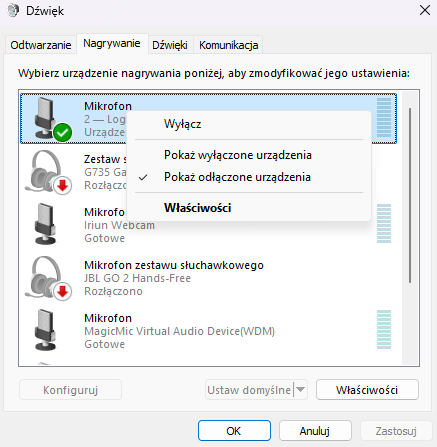Screen dimensions: 437x447
Task: Switch to the Odtwarzanie tab
Action: coord(41,45)
